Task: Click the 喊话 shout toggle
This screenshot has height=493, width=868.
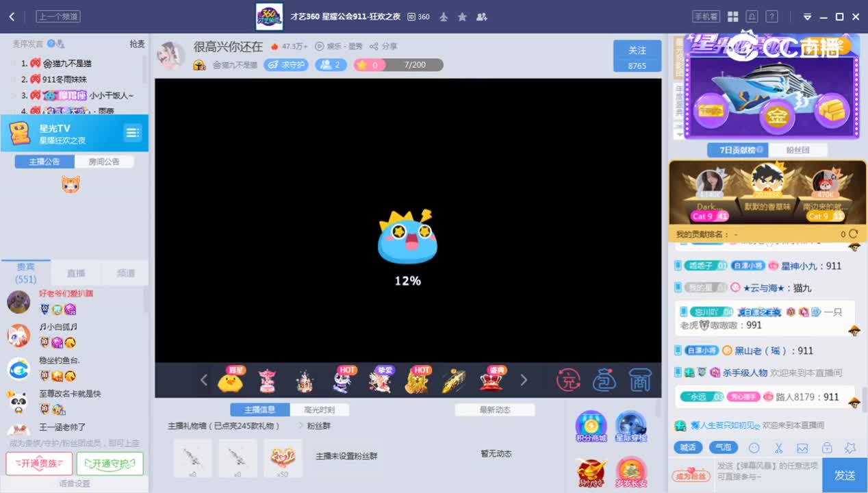Action: [688, 448]
